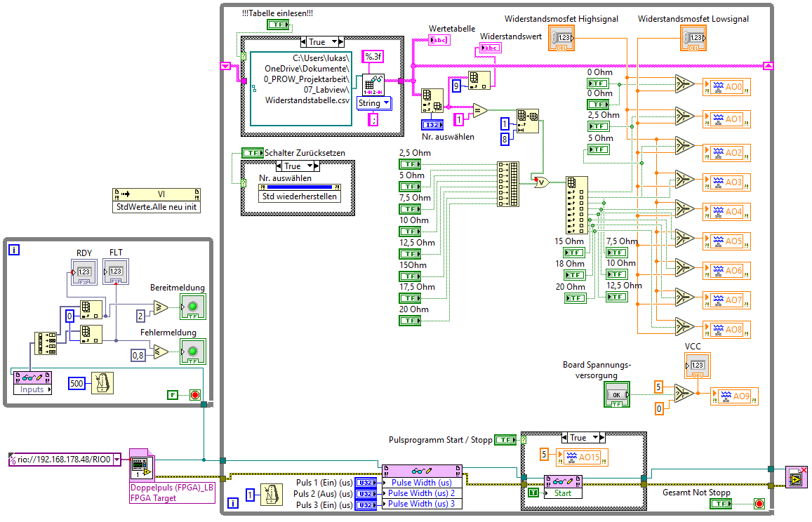Screen dimensions: 812x522
Task: Go to next case in Pulsprogramm structure
Action: [x=602, y=438]
